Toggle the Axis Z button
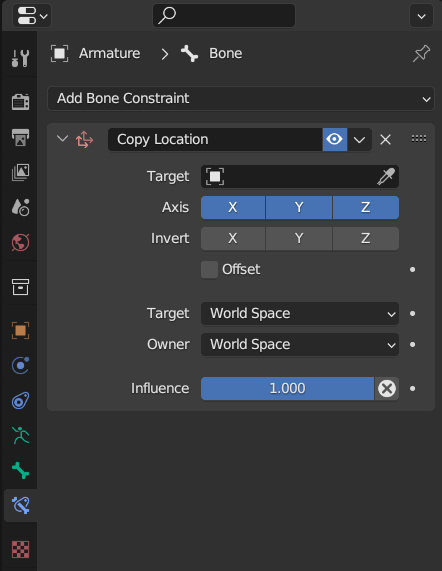The height and width of the screenshot is (571, 442). click(366, 208)
